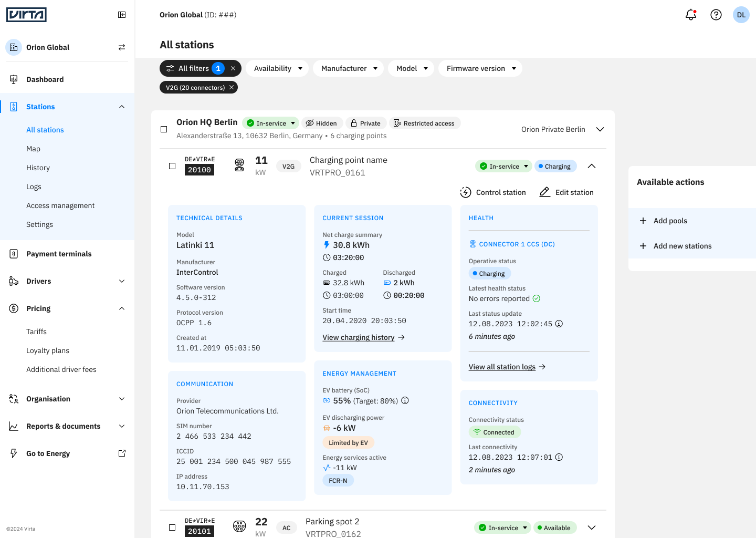Screen dimensions: 756x538
Task: Open VRTPRO_0162 In-service status dropdown
Action: pyautogui.click(x=502, y=527)
